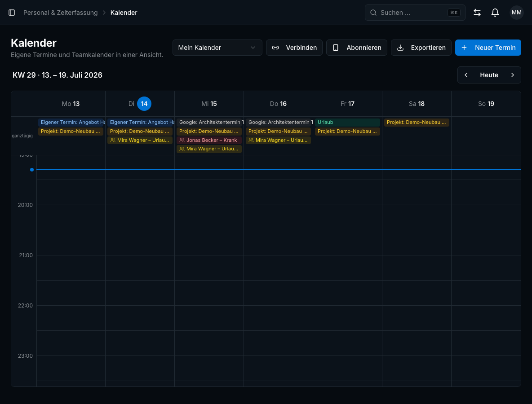Toggle the sidebar panel icon
532x404 pixels.
12,13
